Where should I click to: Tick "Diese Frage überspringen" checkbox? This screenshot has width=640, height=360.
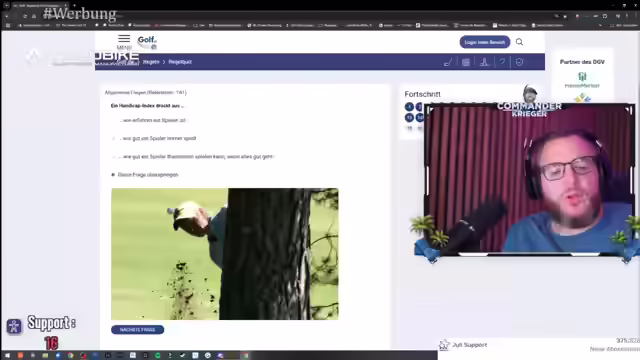pos(113,175)
